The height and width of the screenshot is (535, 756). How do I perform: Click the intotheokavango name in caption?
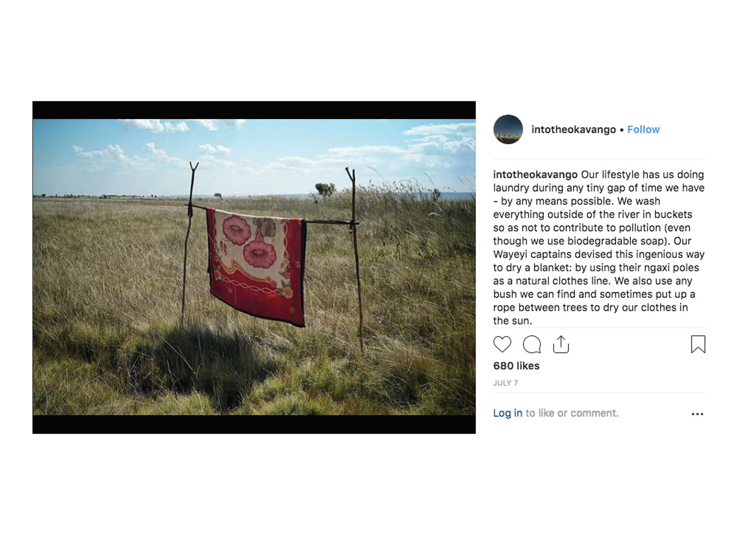coord(535,175)
